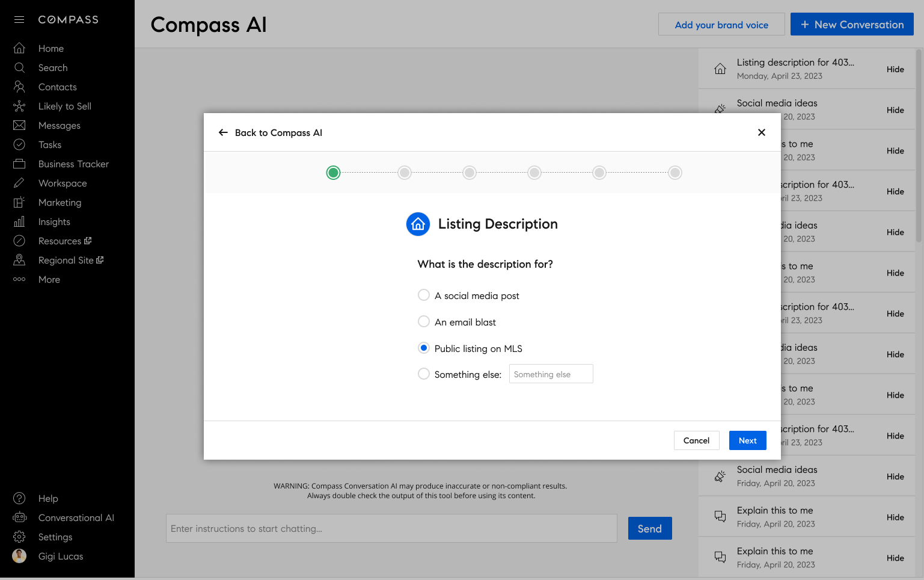Click the chat instructions input field
The image size is (924, 580).
(x=391, y=528)
